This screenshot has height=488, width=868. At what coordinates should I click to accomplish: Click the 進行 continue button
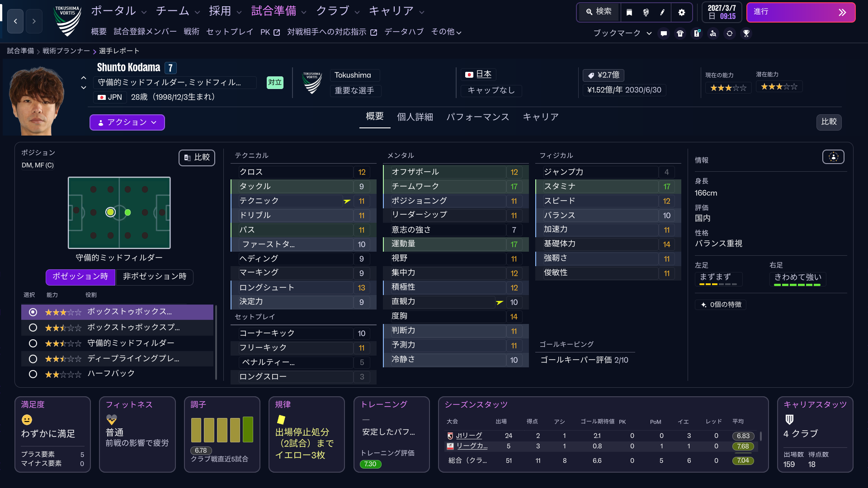pyautogui.click(x=801, y=12)
